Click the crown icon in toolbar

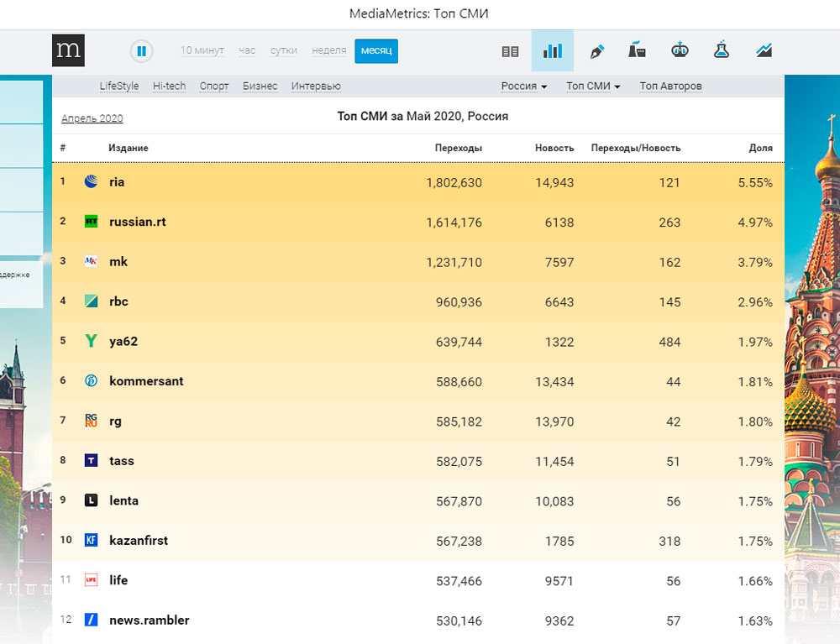tap(680, 50)
